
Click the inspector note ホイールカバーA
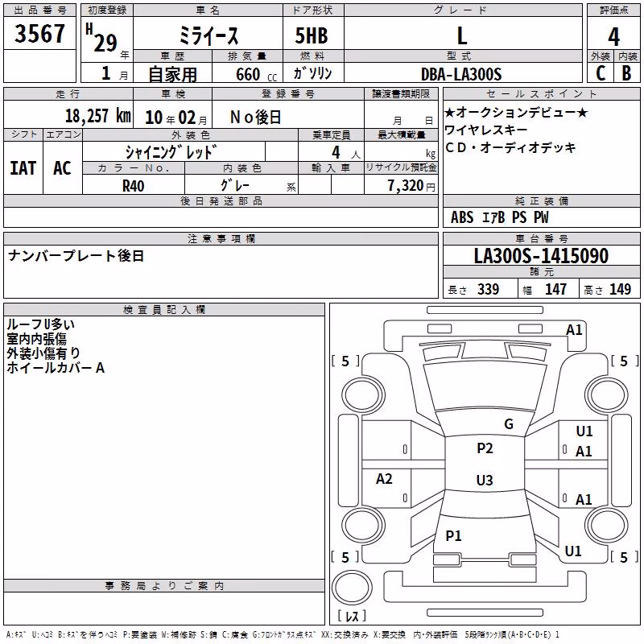(56, 368)
